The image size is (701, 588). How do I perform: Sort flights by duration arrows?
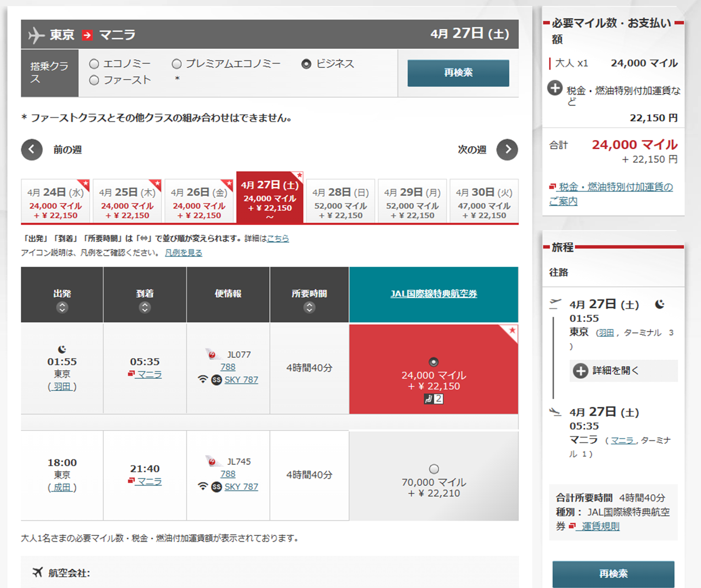pos(309,307)
